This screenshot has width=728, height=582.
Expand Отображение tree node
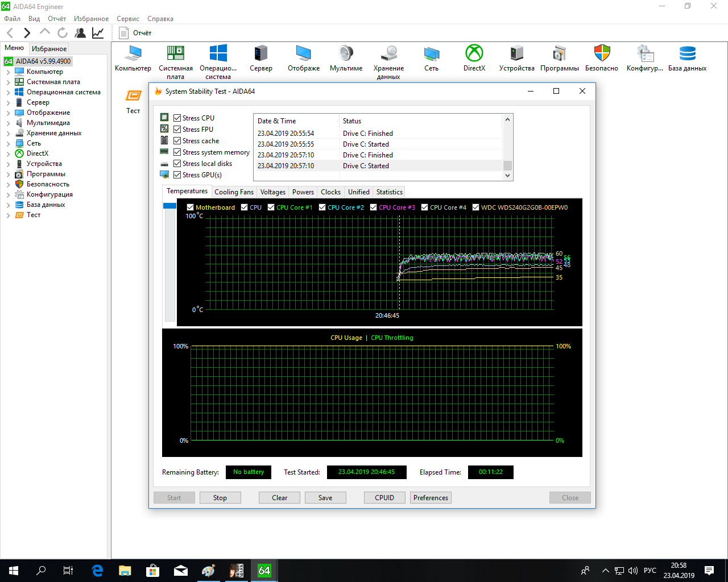click(8, 113)
